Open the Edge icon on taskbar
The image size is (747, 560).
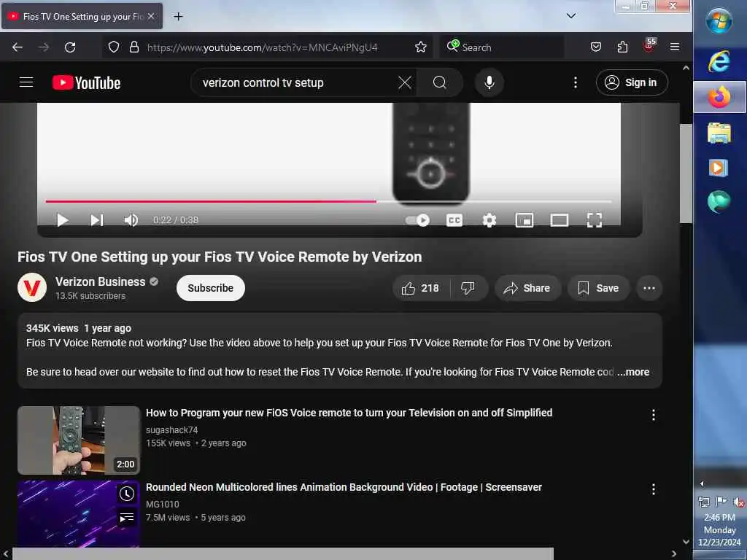719,201
